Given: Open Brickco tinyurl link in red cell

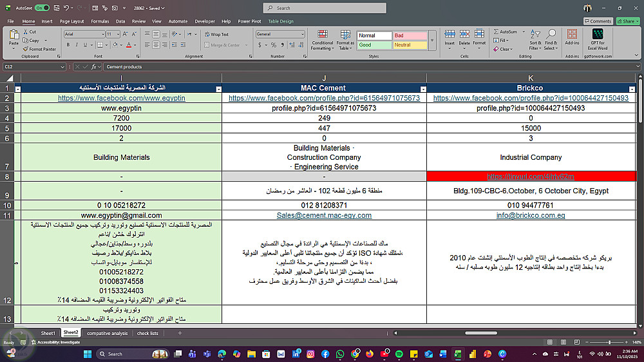Looking at the screenshot, I should click(530, 176).
